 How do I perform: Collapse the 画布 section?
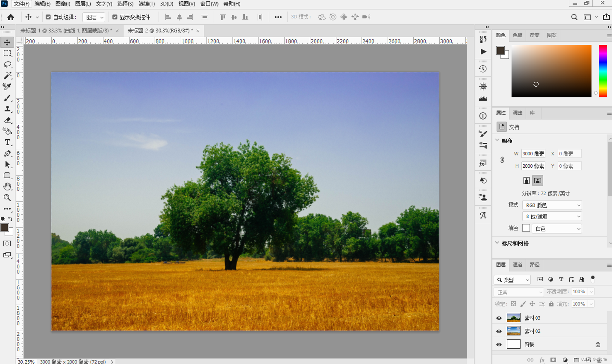click(x=497, y=140)
